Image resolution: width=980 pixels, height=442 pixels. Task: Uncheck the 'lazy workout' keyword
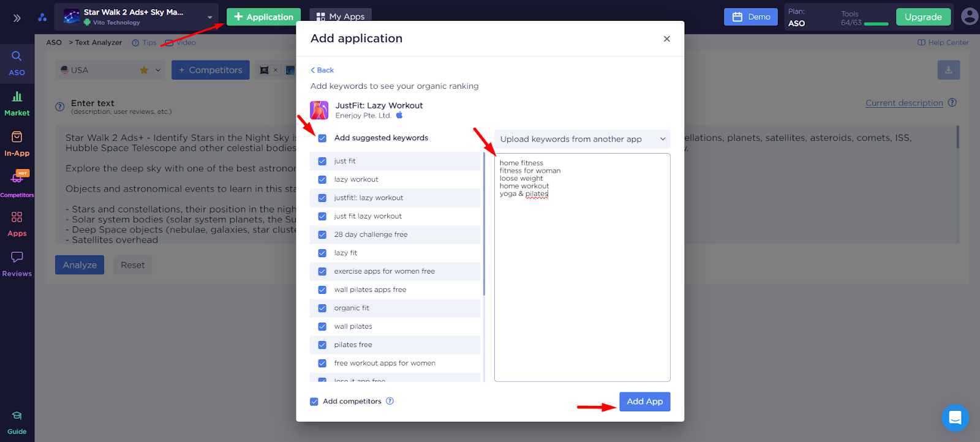point(322,180)
